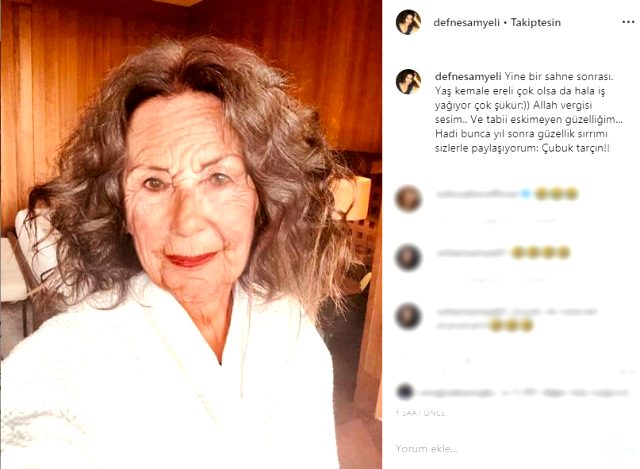Click the selfie photo of the post
The image size is (640, 469).
tap(191, 234)
